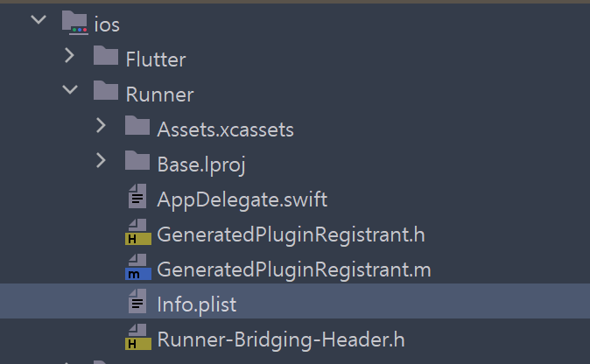Image resolution: width=590 pixels, height=364 pixels.
Task: Expand the Base.lproj folder chevron
Action: (x=101, y=161)
